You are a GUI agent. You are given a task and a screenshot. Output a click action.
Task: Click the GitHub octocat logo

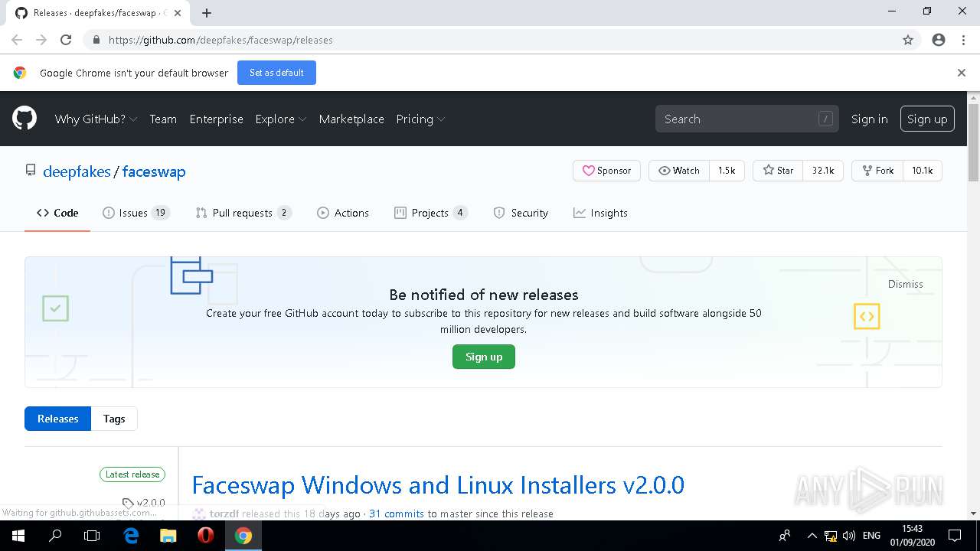[x=24, y=119]
